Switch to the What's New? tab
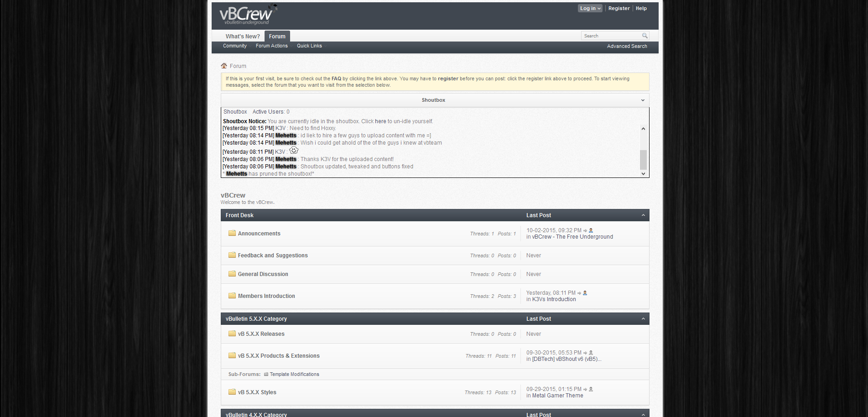868x417 pixels. 243,36
